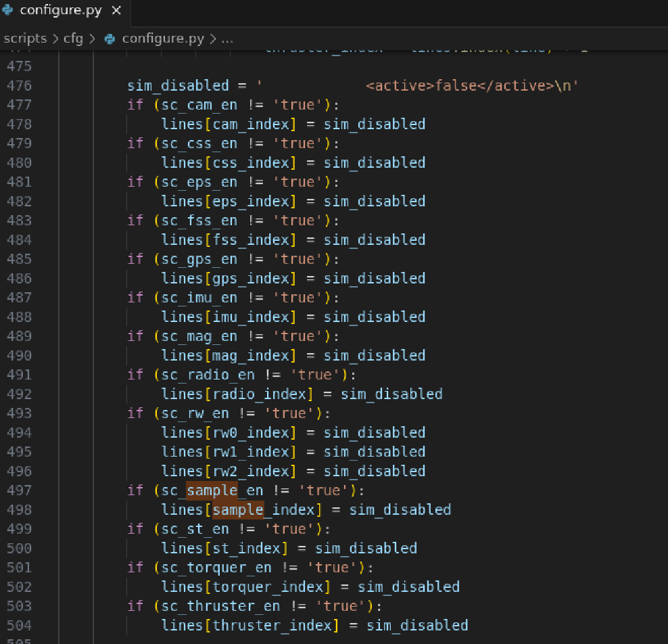Viewport: 668px width, 644px height.
Task: Click radio_index on line 492
Action: coord(259,394)
